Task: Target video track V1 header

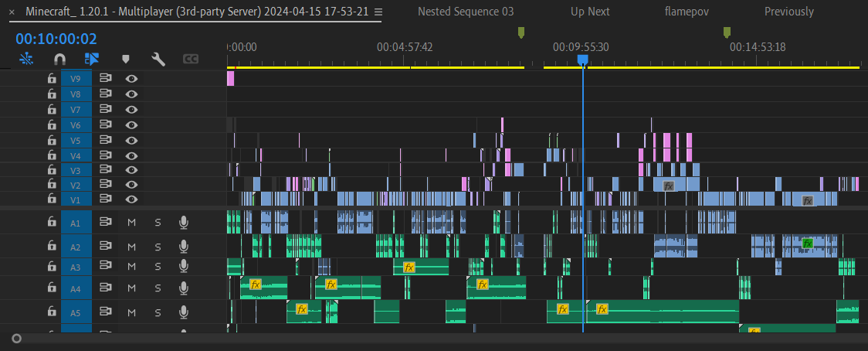Action: coord(76,199)
